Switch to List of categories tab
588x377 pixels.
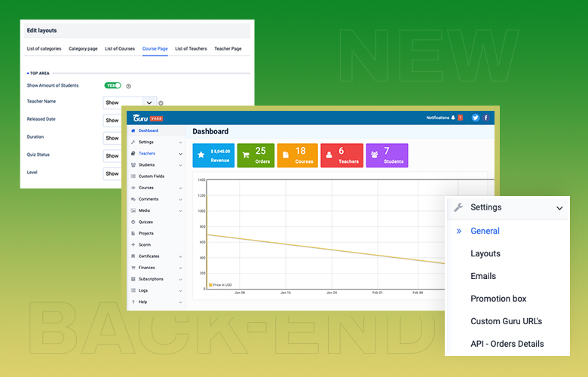(44, 49)
